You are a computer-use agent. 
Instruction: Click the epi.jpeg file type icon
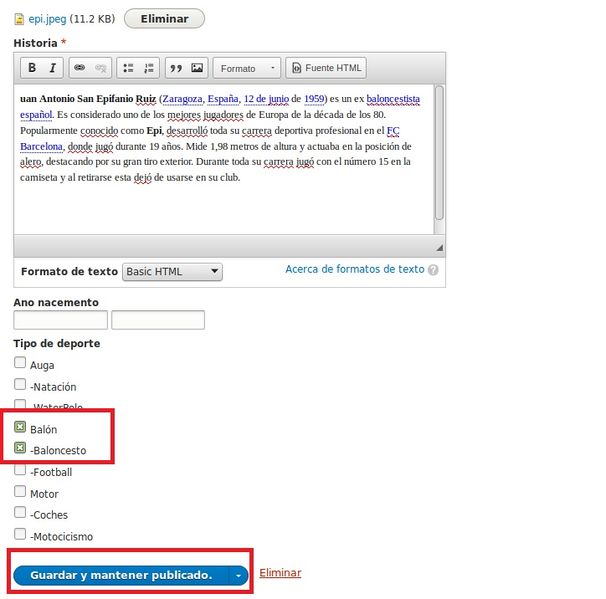[19, 19]
